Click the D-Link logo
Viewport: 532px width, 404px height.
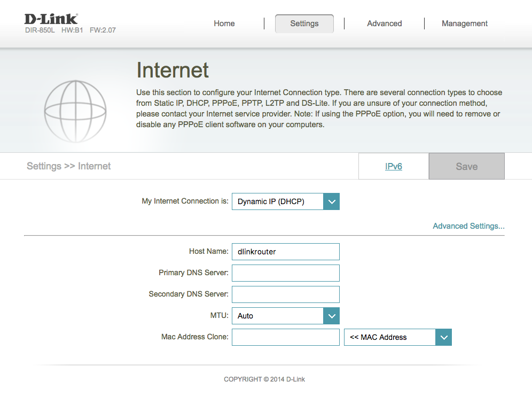(x=51, y=19)
